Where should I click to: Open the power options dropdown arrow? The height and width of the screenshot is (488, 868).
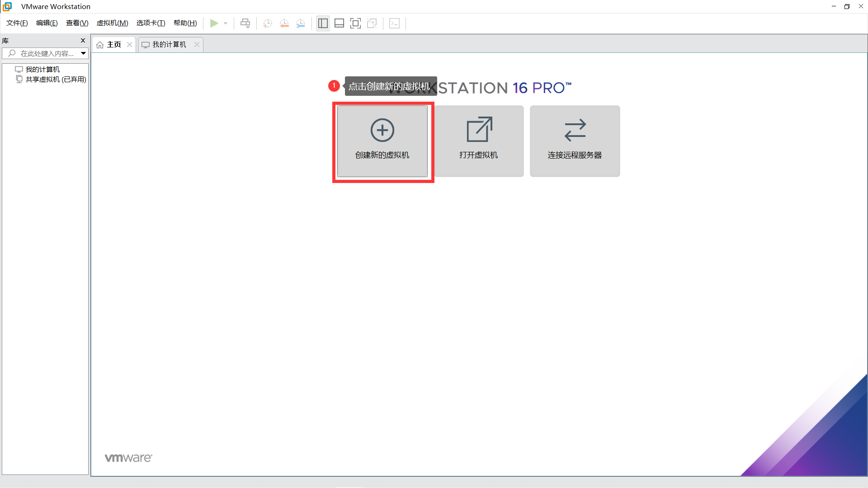pyautogui.click(x=226, y=23)
